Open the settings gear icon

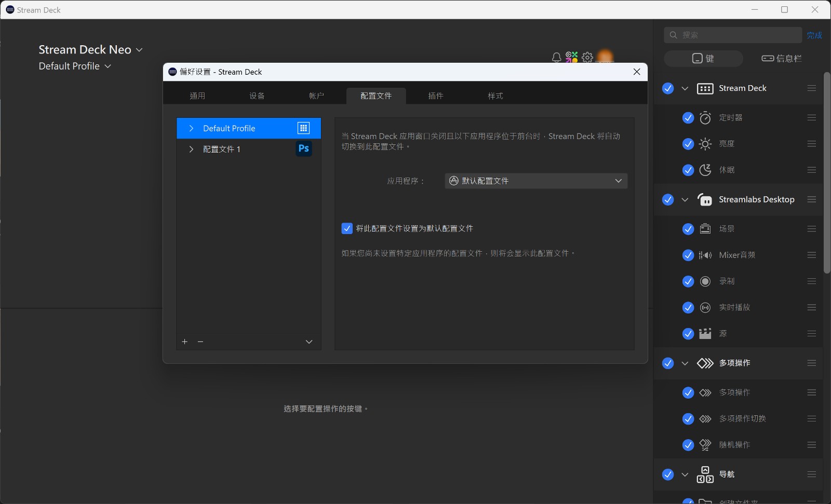[587, 57]
